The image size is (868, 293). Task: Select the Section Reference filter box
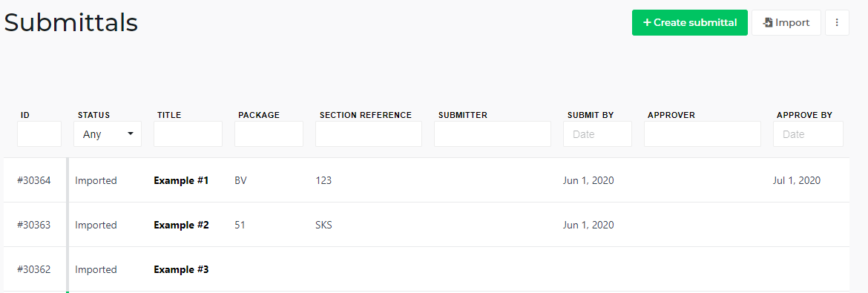[369, 134]
